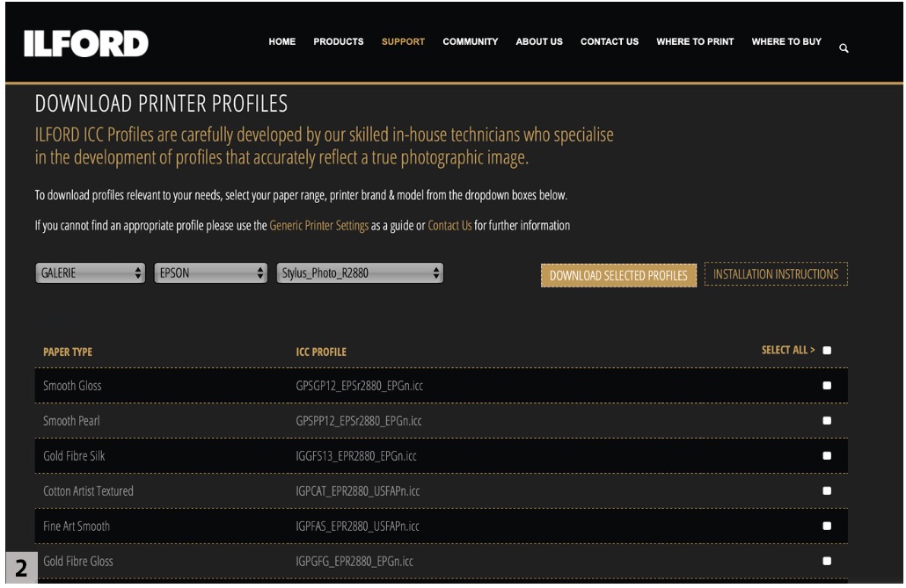The image size is (906, 588).
Task: Enable the Cotton Artist Textured checkbox
Action: click(x=827, y=490)
